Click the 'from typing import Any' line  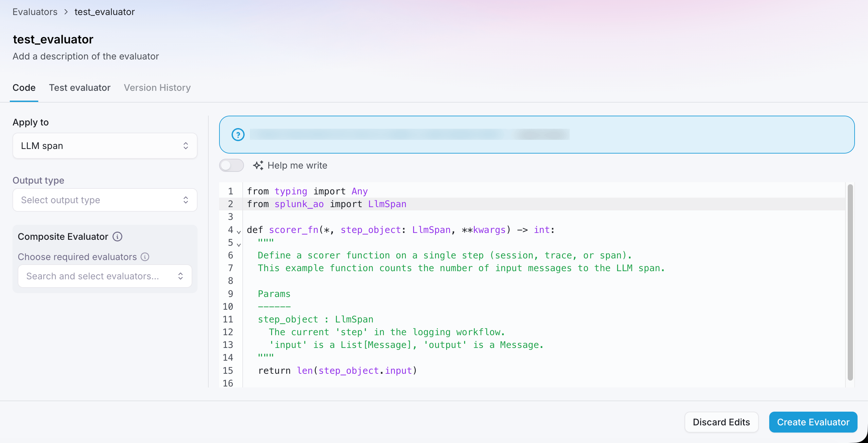pyautogui.click(x=307, y=191)
